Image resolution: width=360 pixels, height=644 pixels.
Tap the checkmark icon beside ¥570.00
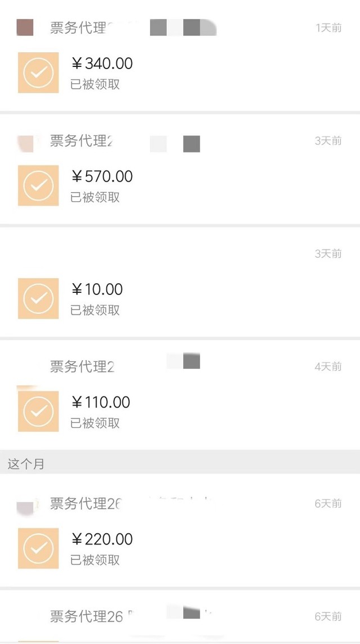click(x=38, y=185)
